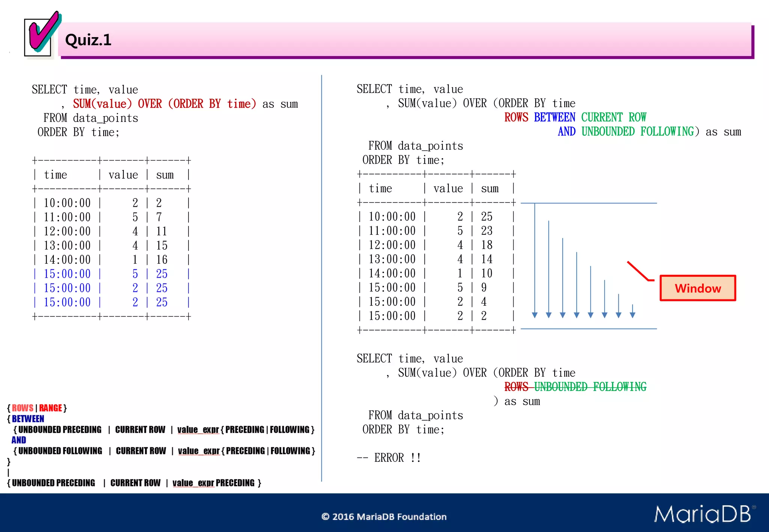769x532 pixels.
Task: Click 'SELECT time, value' in bottom right query
Action: [410, 359]
